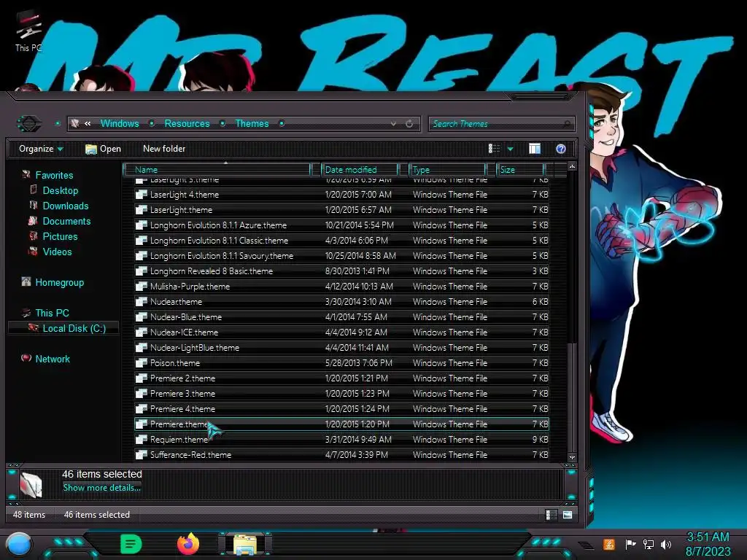This screenshot has width=747, height=560.
Task: Select Longhorn Revealed 8 Basic.theme icon
Action: 141,271
